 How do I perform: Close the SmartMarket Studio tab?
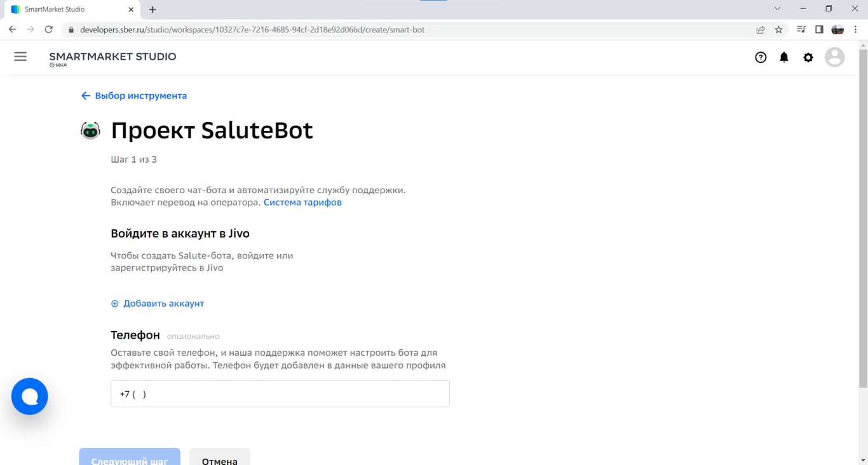tap(130, 10)
